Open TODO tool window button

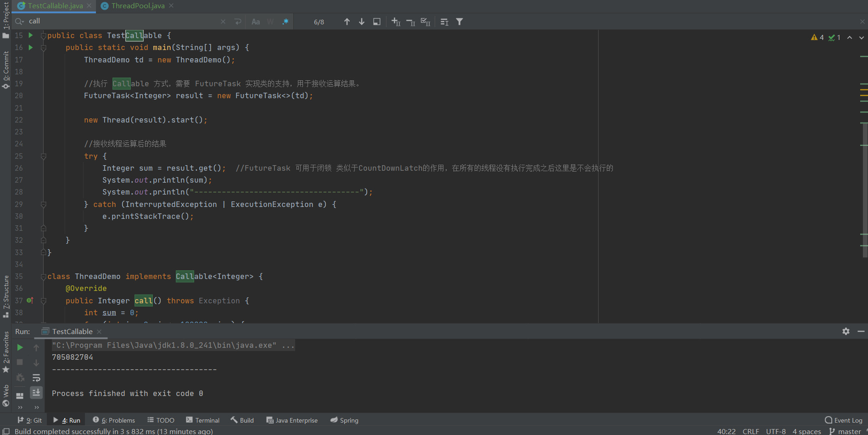tap(161, 420)
